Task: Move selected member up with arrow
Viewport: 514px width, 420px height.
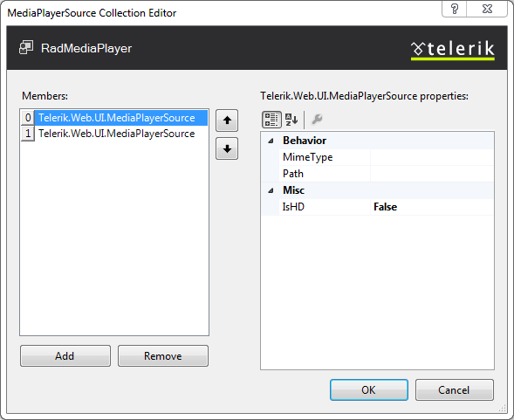Action: pos(227,120)
